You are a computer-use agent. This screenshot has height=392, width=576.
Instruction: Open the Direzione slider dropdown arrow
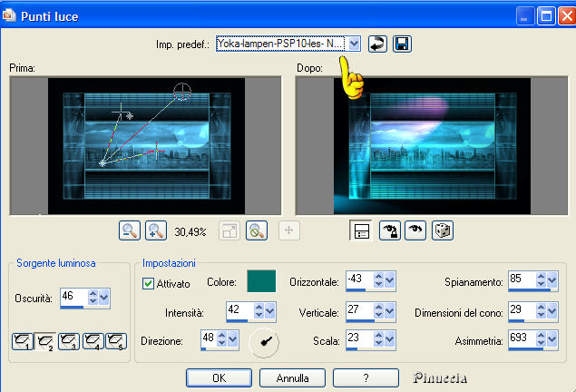(232, 339)
